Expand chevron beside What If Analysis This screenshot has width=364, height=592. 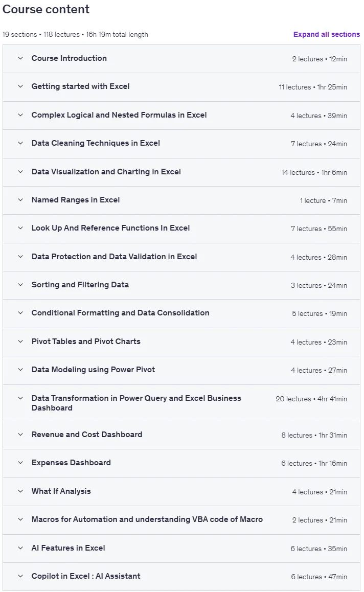point(20,491)
